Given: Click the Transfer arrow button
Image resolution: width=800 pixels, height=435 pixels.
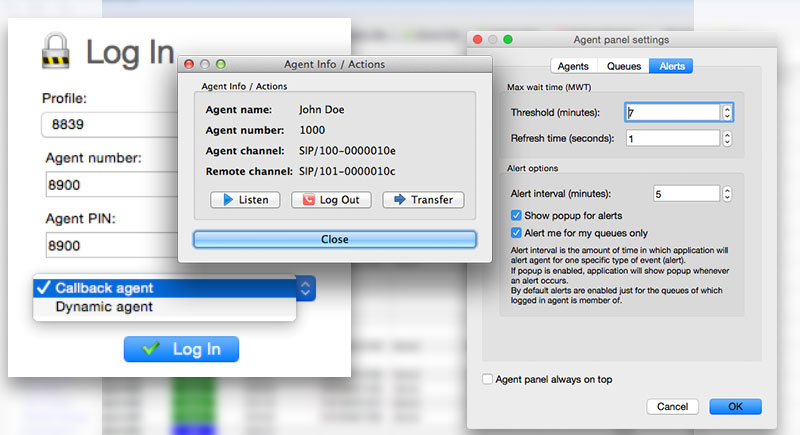Looking at the screenshot, I should pyautogui.click(x=423, y=200).
